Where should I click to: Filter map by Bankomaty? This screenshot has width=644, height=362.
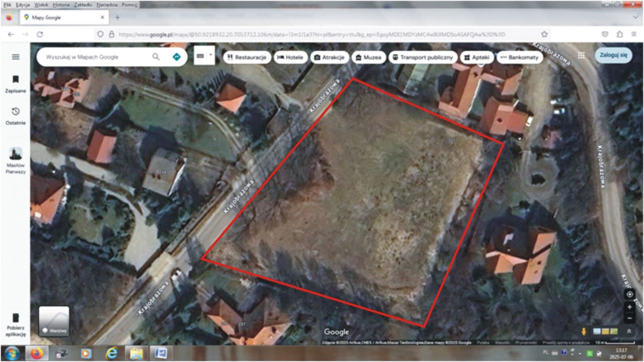(520, 57)
